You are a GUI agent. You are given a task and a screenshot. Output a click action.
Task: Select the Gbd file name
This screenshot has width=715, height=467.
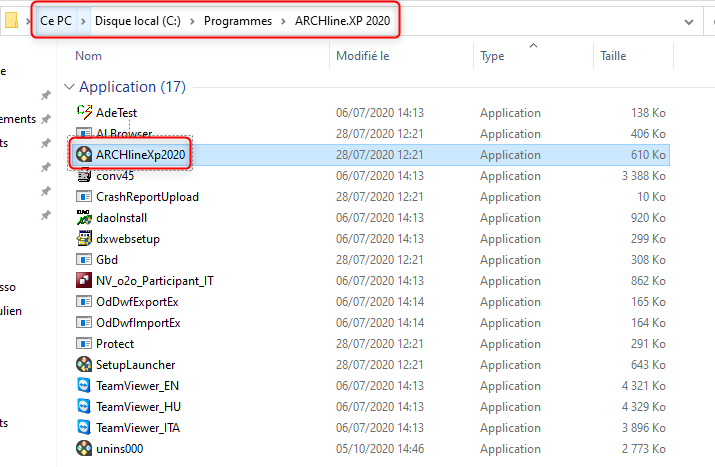(x=107, y=259)
